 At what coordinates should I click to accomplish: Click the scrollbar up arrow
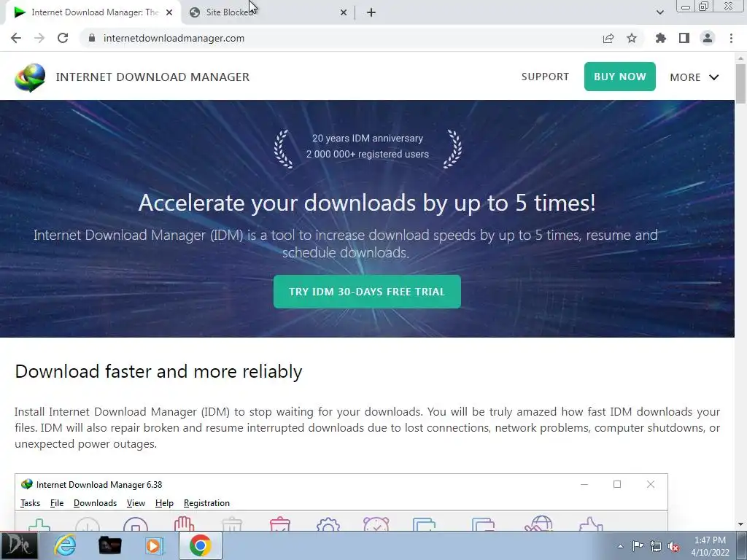[740, 58]
